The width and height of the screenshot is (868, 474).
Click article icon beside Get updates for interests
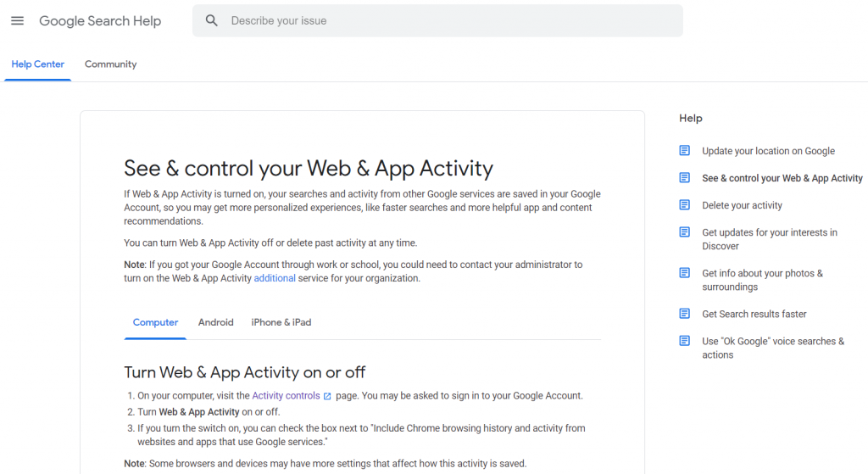tap(685, 232)
